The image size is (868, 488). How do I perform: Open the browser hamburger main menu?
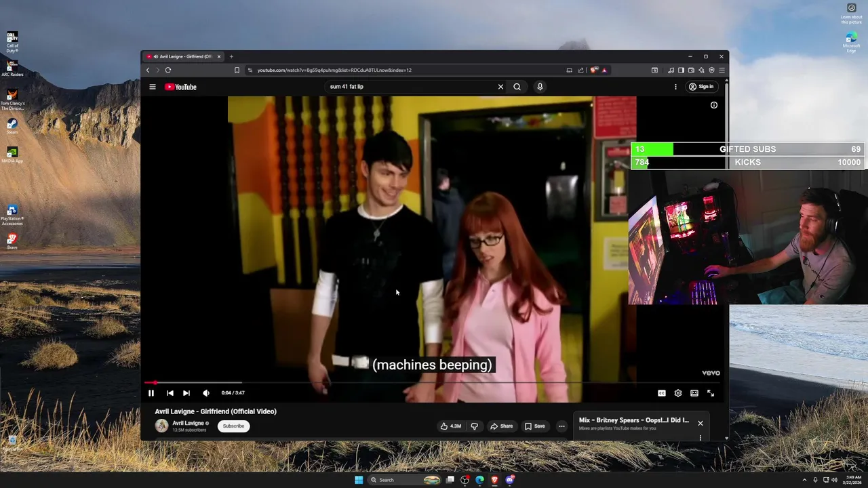point(722,70)
